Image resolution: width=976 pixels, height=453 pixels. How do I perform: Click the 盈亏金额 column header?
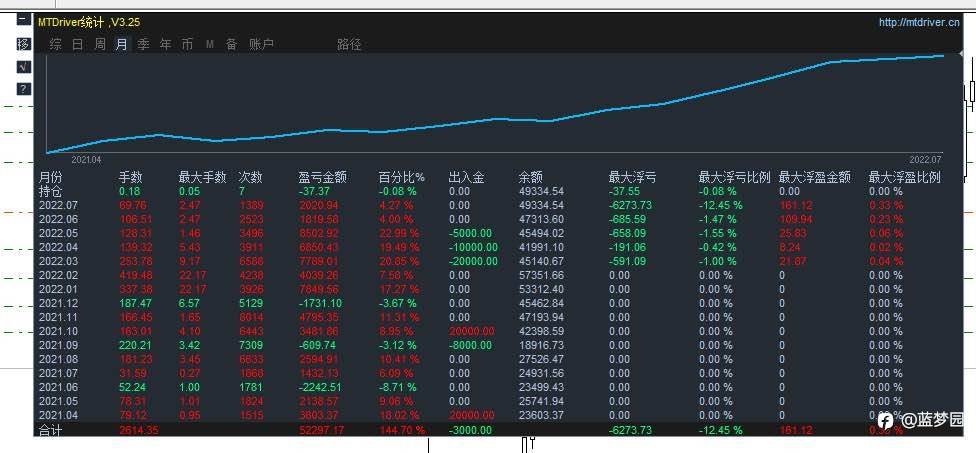point(322,177)
